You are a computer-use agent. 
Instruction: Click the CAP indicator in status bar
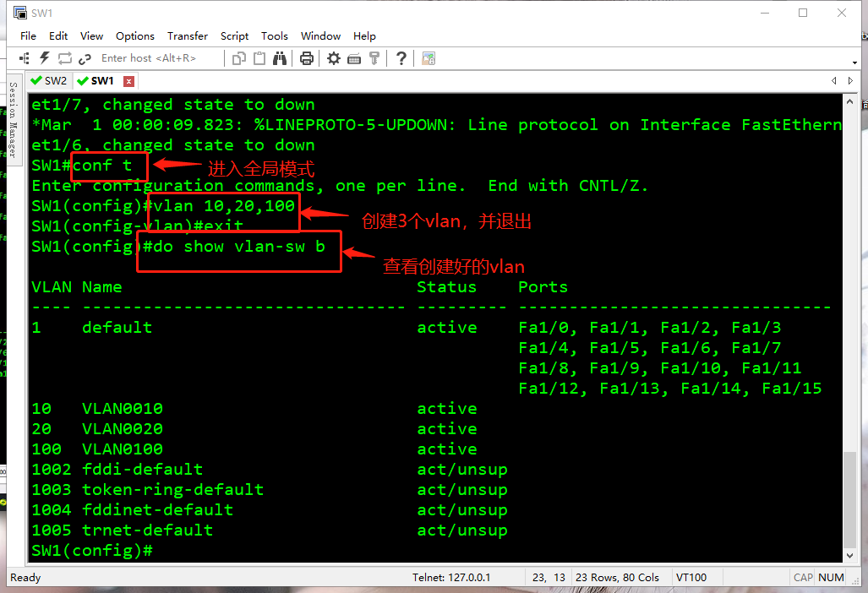(803, 578)
